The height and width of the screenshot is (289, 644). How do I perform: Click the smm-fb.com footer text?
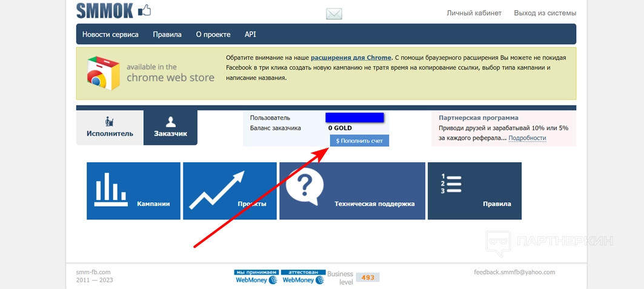pyautogui.click(x=93, y=272)
